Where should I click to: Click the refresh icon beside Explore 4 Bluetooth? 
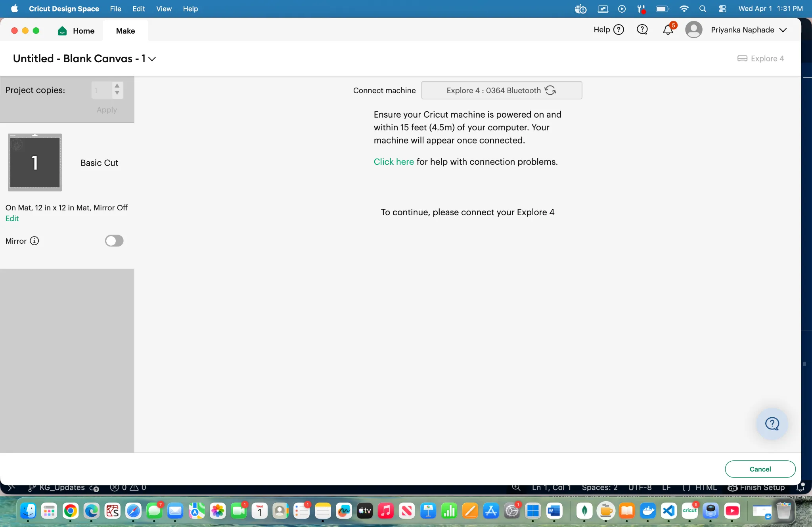(550, 90)
